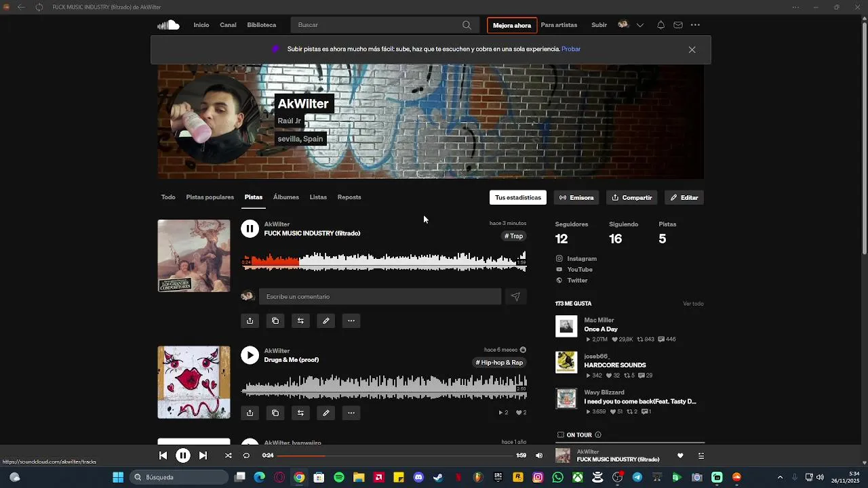The image size is (868, 488).
Task: Click the # Trap genre tag
Action: click(514, 236)
